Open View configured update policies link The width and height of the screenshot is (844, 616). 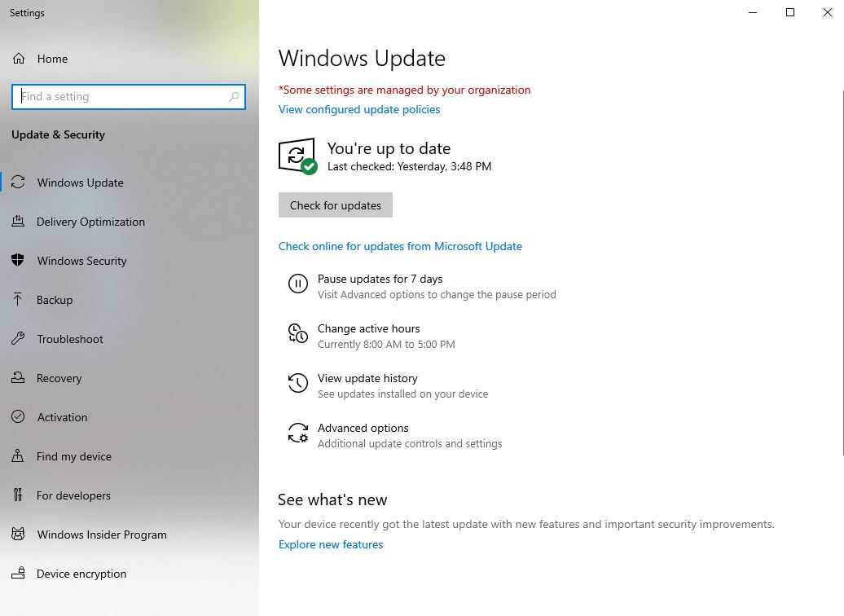point(359,109)
